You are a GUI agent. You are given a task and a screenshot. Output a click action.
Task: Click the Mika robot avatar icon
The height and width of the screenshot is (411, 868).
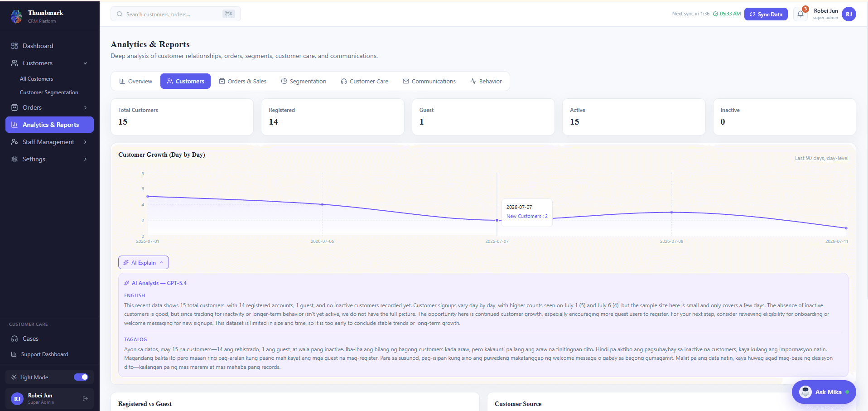pyautogui.click(x=805, y=392)
